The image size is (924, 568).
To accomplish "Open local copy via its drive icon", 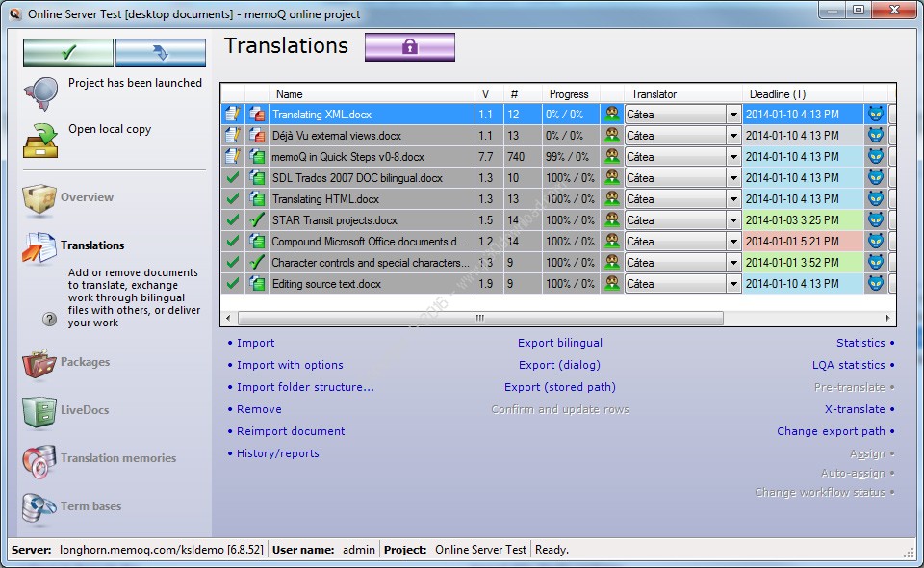I will coord(40,141).
